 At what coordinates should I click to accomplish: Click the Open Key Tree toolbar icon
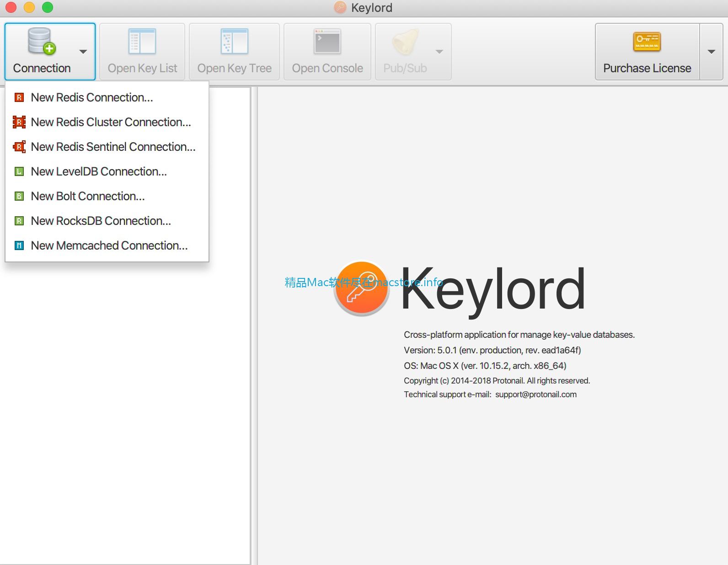point(234,41)
